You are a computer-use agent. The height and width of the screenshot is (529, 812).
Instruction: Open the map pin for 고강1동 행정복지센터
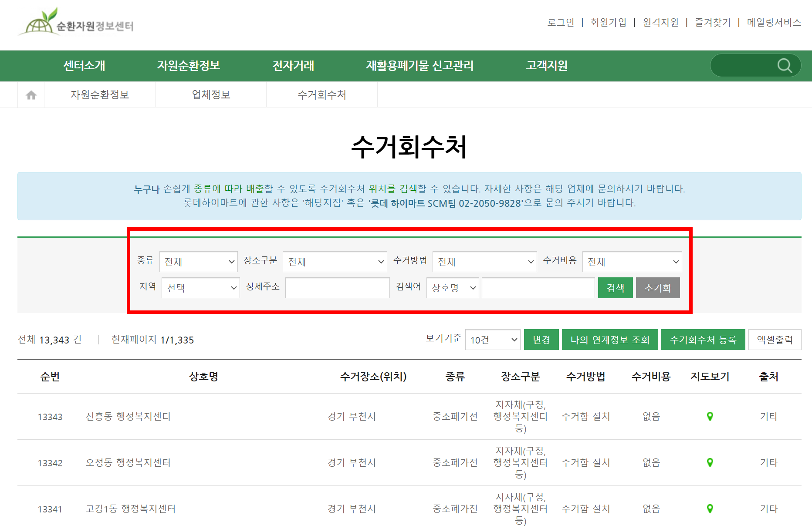point(710,509)
